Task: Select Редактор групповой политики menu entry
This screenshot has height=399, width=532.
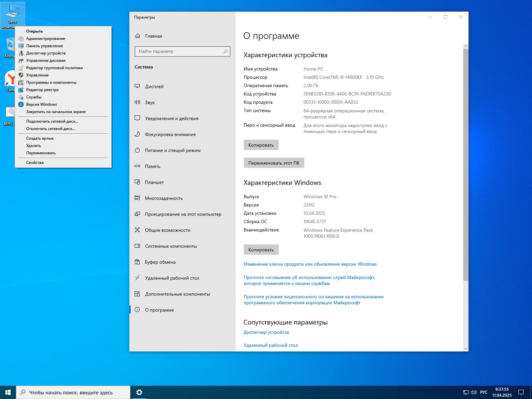Action: point(63,68)
